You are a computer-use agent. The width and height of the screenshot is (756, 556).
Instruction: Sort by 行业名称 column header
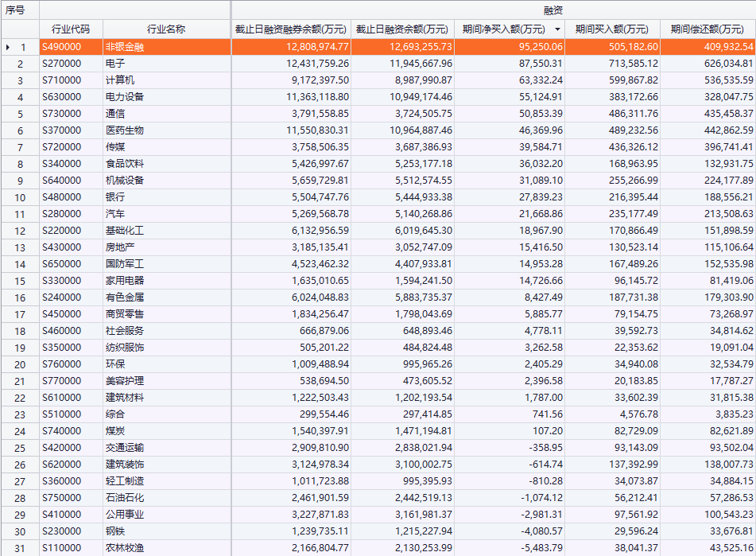(x=166, y=29)
